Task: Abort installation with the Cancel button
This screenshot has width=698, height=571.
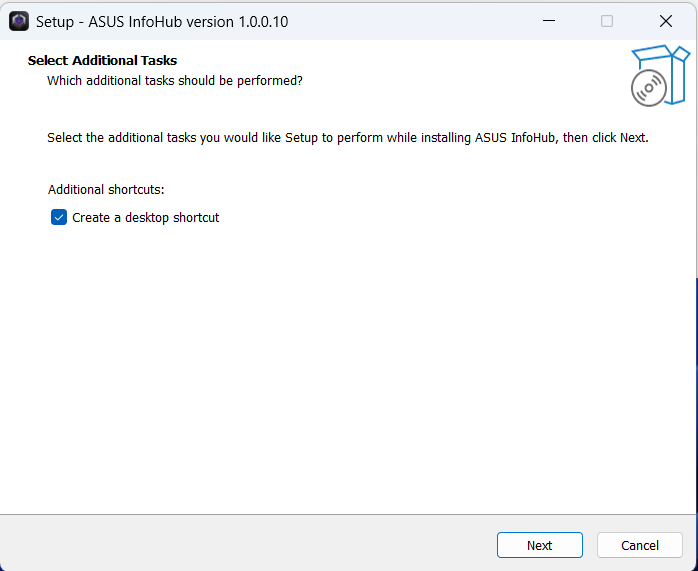Action: pyautogui.click(x=640, y=545)
